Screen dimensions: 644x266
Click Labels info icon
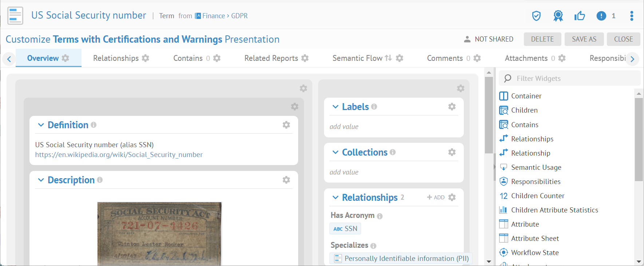(374, 107)
